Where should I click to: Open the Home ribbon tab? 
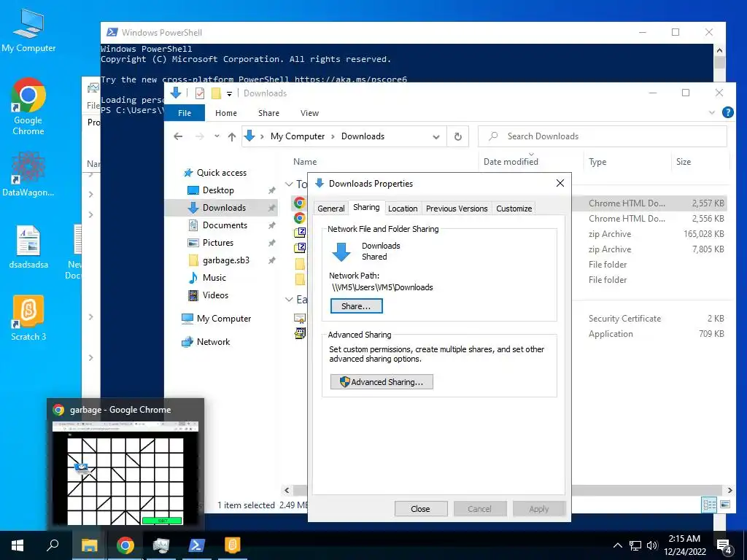pos(226,113)
